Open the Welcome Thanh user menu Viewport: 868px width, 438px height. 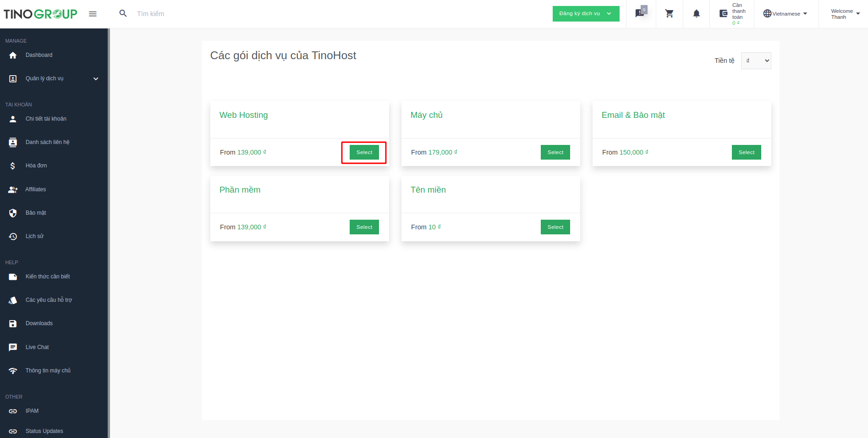(846, 14)
